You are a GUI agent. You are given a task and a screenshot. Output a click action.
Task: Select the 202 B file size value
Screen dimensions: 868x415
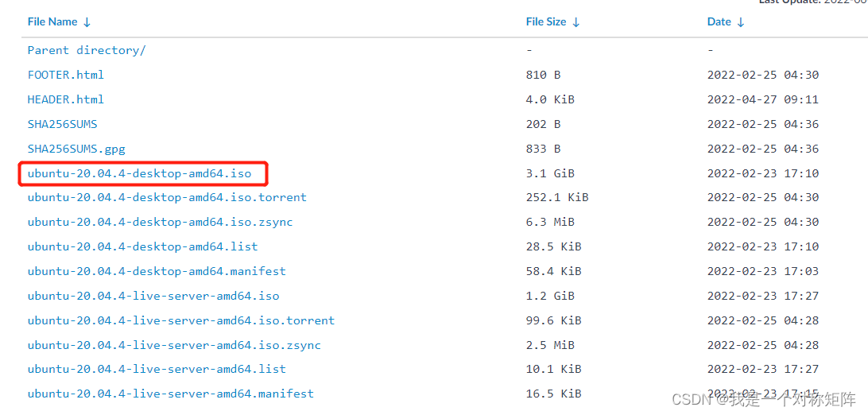pos(543,124)
